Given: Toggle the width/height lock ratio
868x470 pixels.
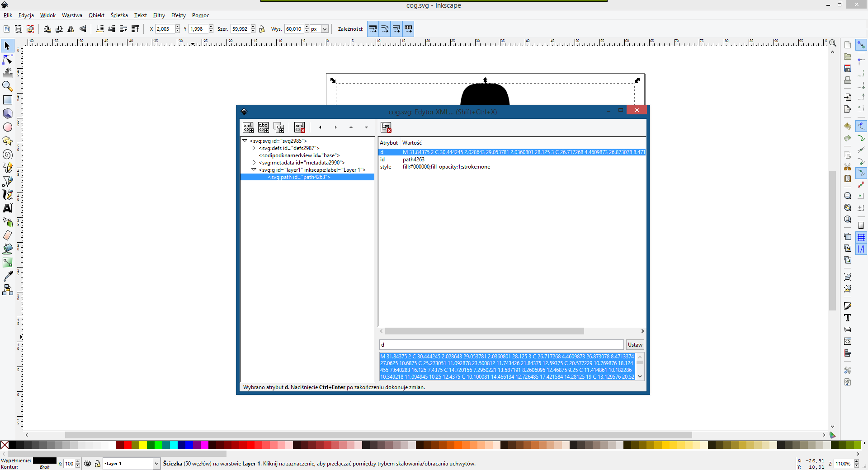Looking at the screenshot, I should pos(262,29).
